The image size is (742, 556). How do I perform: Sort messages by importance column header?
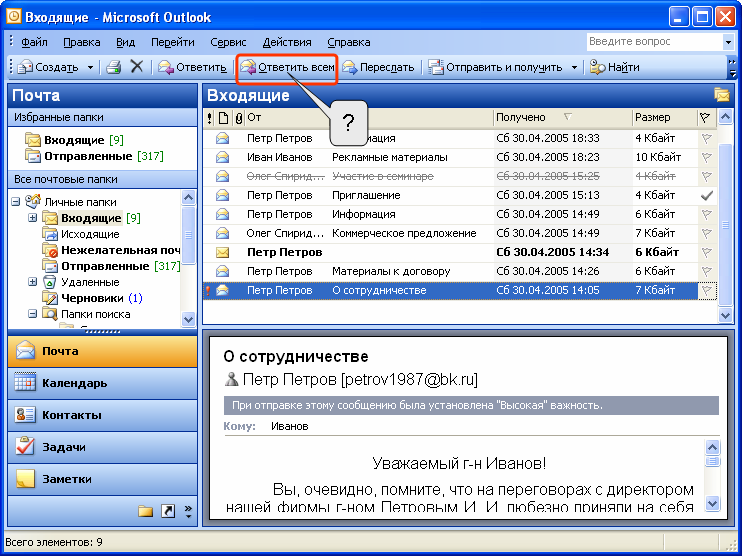tap(209, 118)
